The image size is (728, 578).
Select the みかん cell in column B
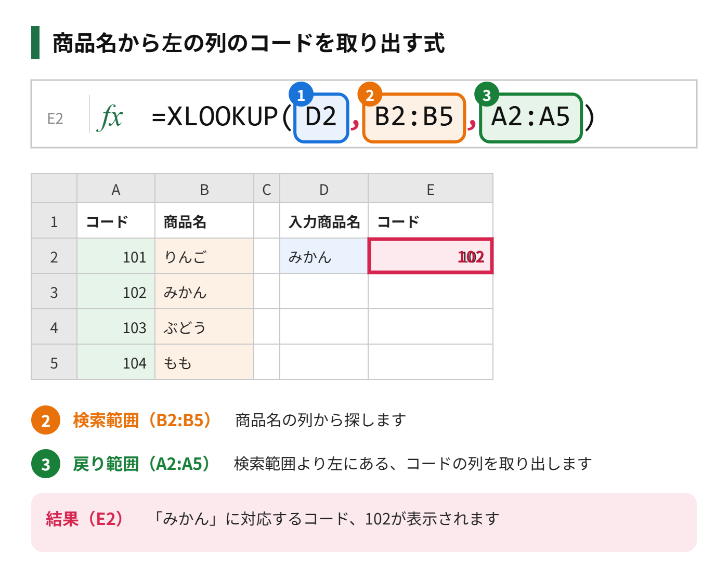pos(204,292)
